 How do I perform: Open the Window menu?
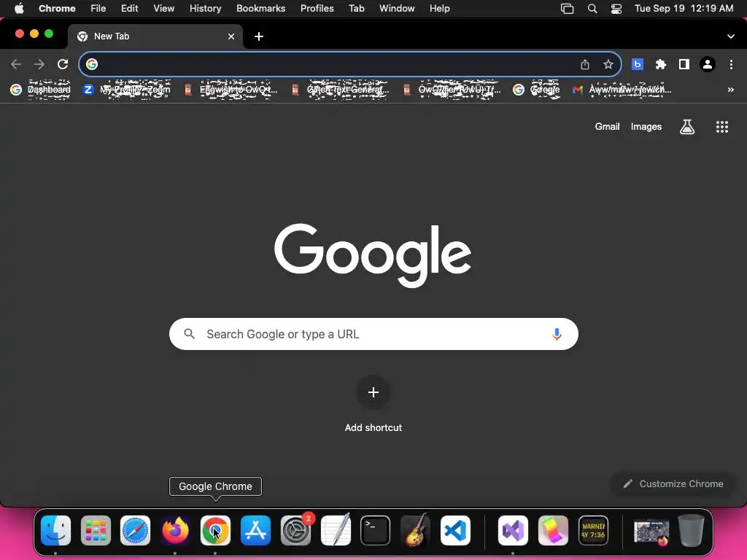(x=397, y=9)
